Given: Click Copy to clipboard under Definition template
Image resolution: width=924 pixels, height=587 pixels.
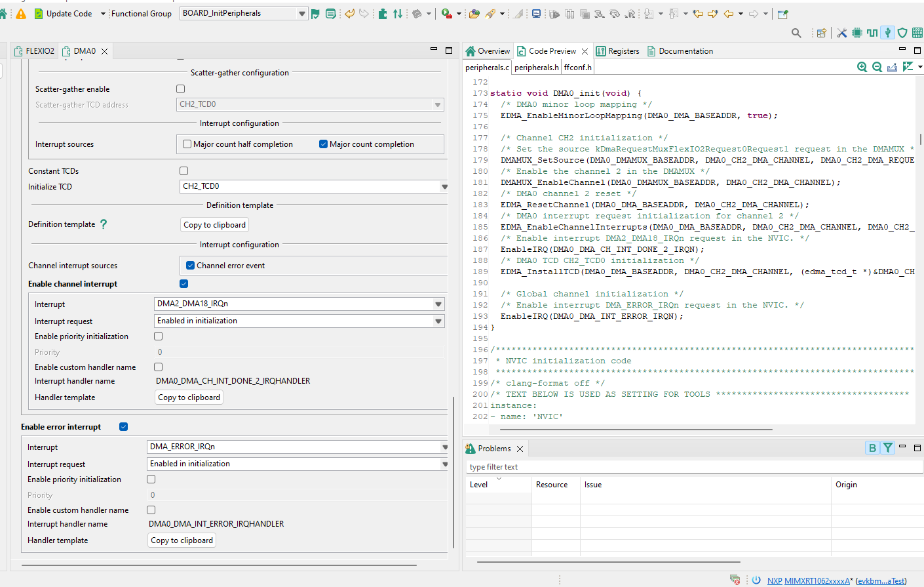Looking at the screenshot, I should (x=214, y=225).
